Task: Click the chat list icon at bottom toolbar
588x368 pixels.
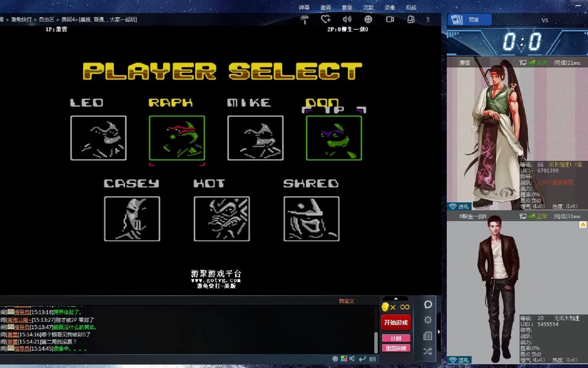Action: click(373, 359)
